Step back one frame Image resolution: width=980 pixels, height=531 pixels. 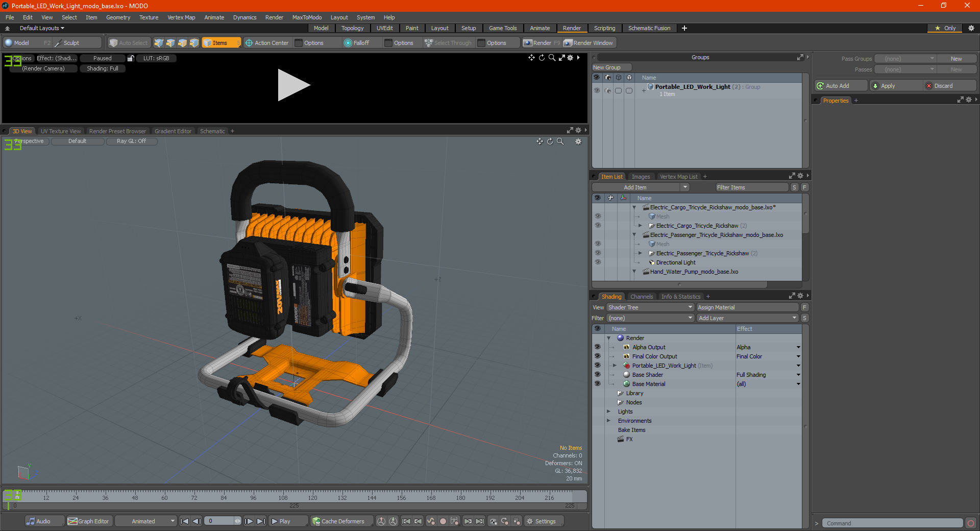(x=197, y=521)
